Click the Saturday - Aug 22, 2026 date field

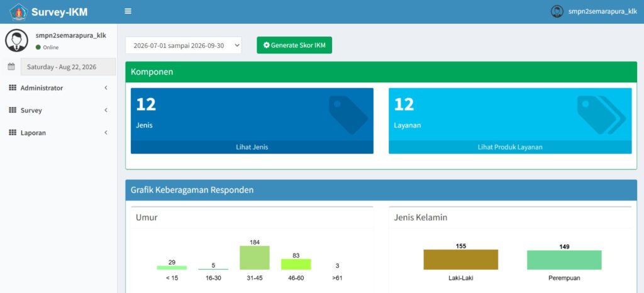pyautogui.click(x=68, y=67)
